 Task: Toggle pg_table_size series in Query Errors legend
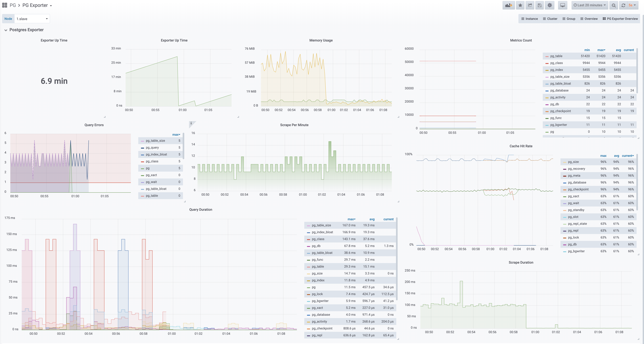[155, 141]
